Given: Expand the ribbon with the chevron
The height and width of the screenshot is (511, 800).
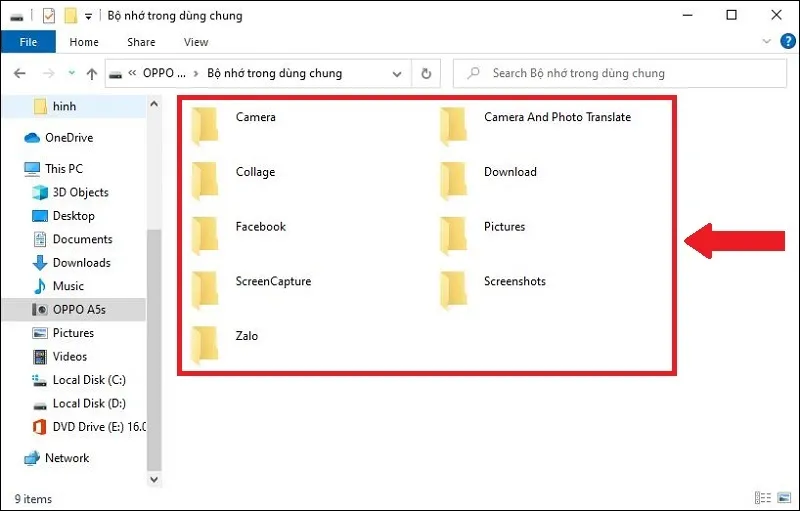Looking at the screenshot, I should point(766,42).
